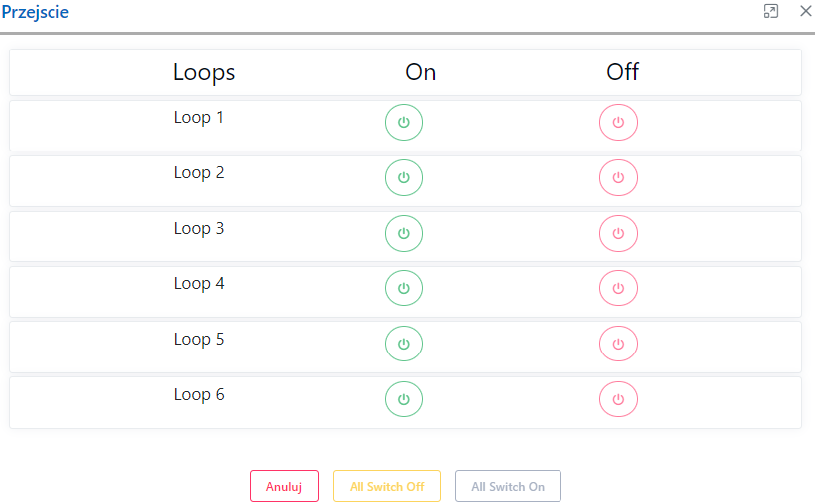The image size is (815, 504).
Task: Switch on Loop 2 power icon
Action: (x=403, y=178)
